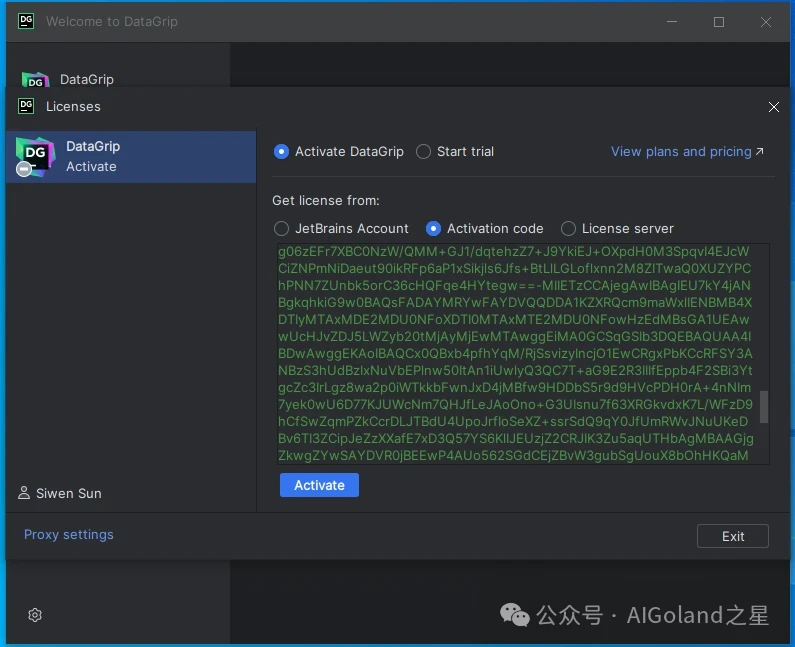Choose JetBrains Account as license source

tap(282, 228)
